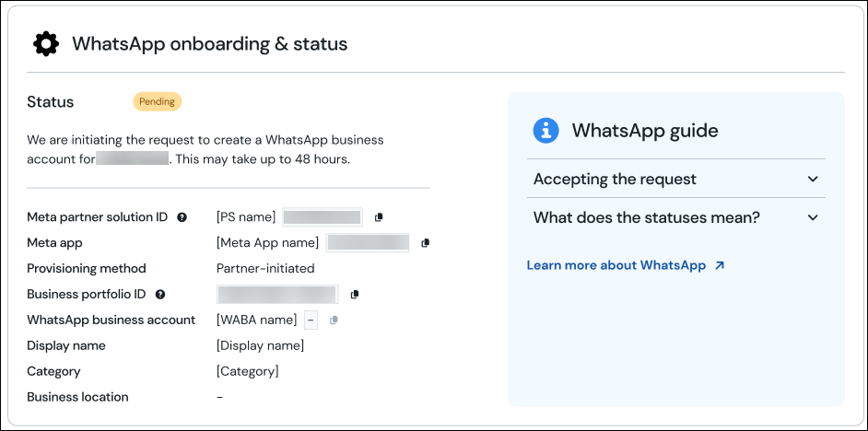Copy the Meta partner solution ID value
Image resolution: width=868 pixels, height=431 pixels.
[x=379, y=217]
